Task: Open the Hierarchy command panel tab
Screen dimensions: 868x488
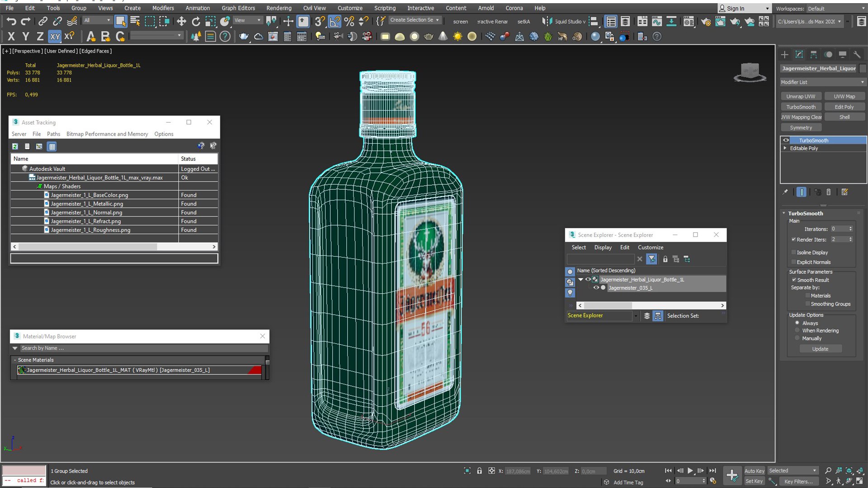Action: (814, 55)
